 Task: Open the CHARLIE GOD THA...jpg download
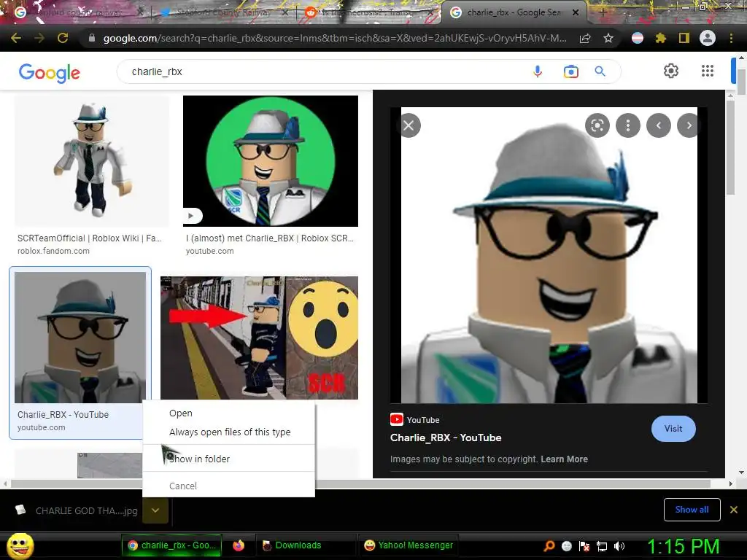[x=76, y=510]
